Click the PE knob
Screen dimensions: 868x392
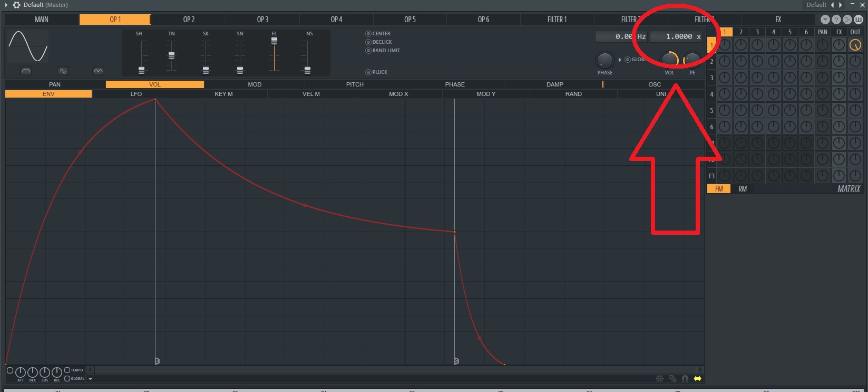click(692, 60)
